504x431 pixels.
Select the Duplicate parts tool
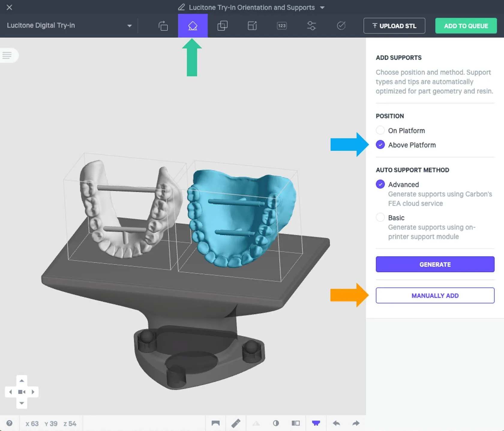[x=222, y=26]
